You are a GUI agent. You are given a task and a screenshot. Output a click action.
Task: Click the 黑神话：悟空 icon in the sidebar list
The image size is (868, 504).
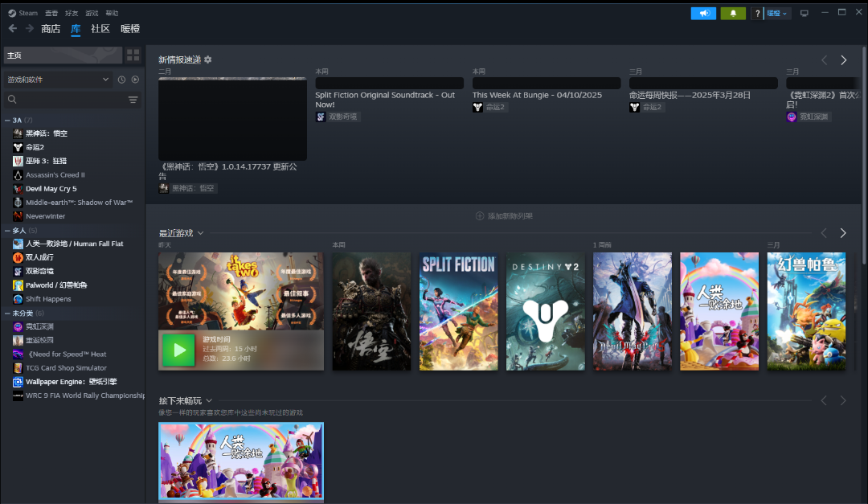tap(18, 133)
